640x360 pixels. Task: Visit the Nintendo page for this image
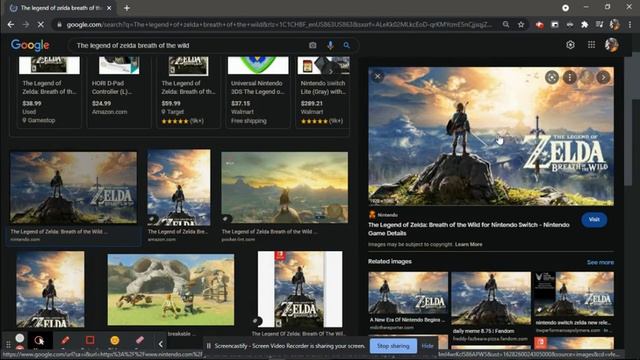594,220
